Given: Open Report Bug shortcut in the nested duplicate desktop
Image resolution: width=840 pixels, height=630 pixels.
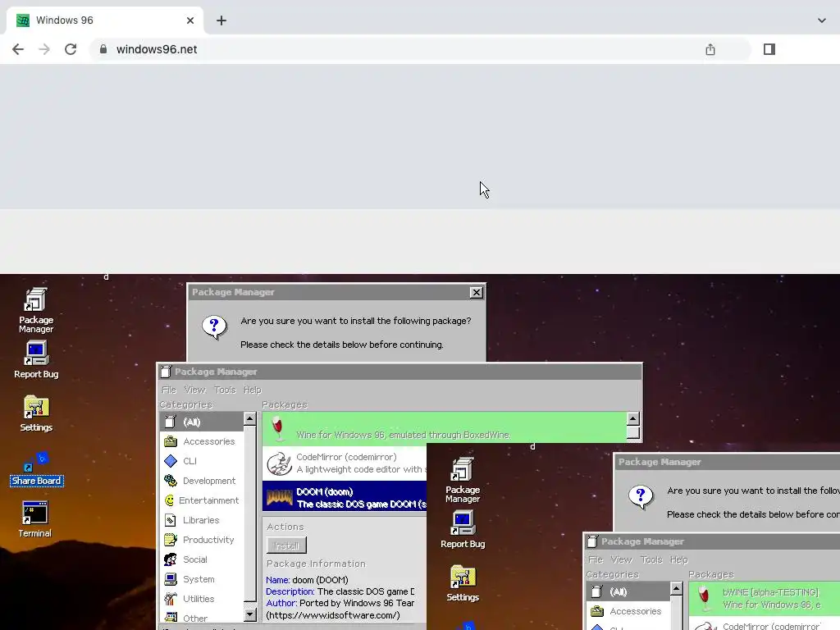Looking at the screenshot, I should [x=463, y=530].
